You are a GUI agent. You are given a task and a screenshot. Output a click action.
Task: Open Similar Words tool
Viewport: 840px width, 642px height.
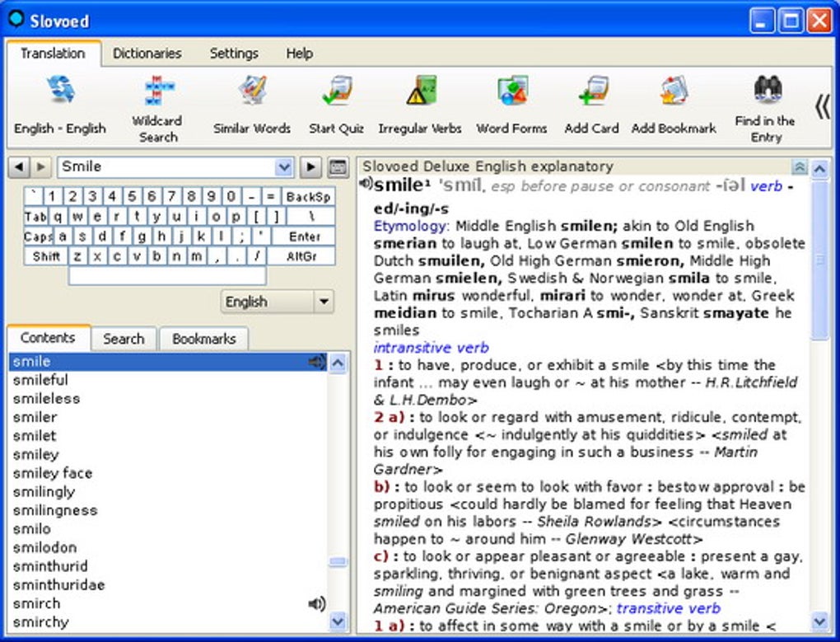[252, 105]
